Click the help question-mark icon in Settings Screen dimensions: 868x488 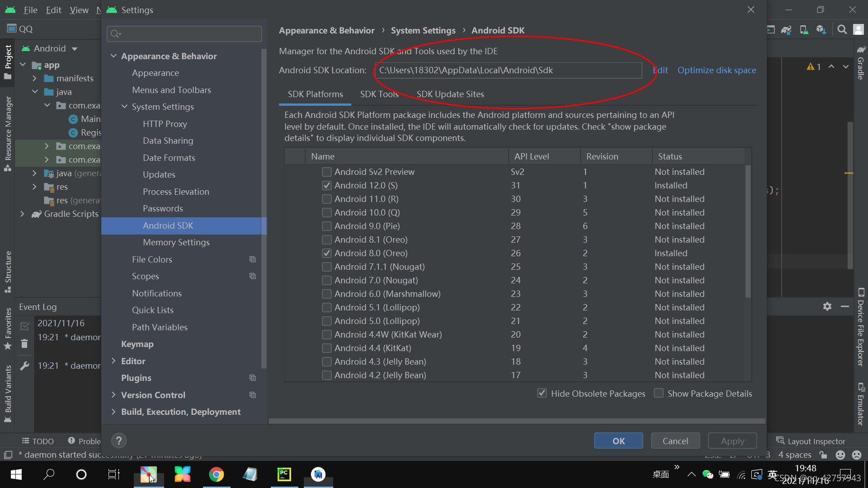[118, 441]
